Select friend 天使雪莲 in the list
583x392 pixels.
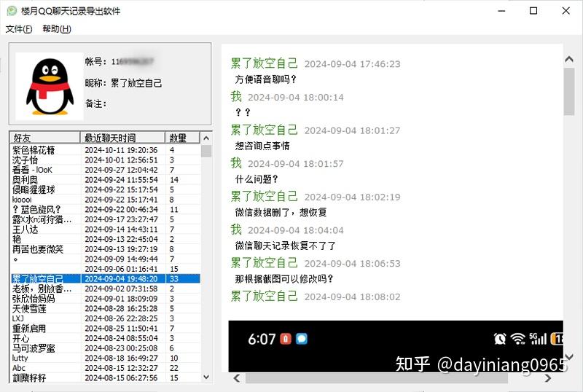point(29,309)
